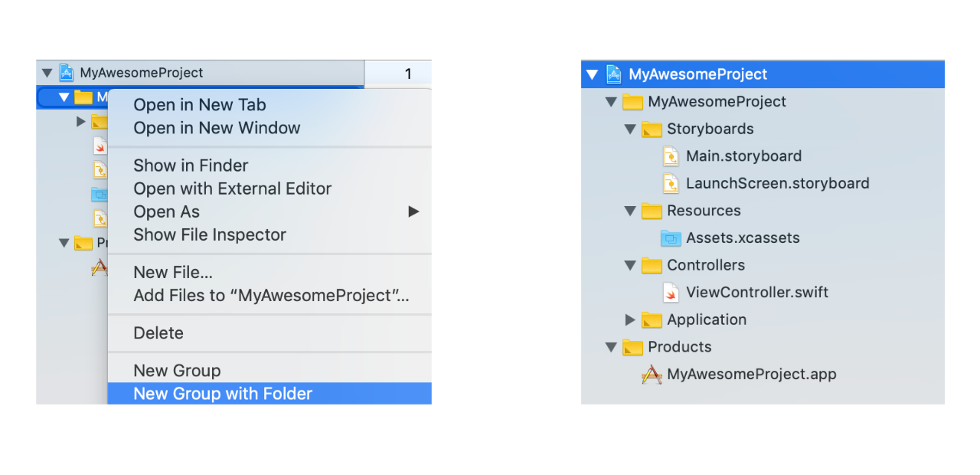Click the Resources folder icon
The height and width of the screenshot is (475, 980).
coord(652,211)
